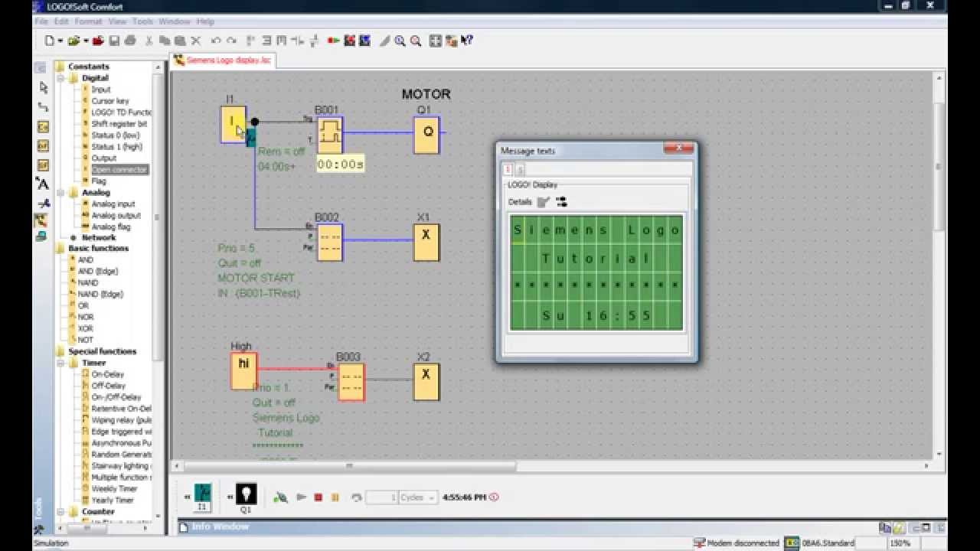
Task: Activate the Simulation tool
Action: tap(42, 220)
